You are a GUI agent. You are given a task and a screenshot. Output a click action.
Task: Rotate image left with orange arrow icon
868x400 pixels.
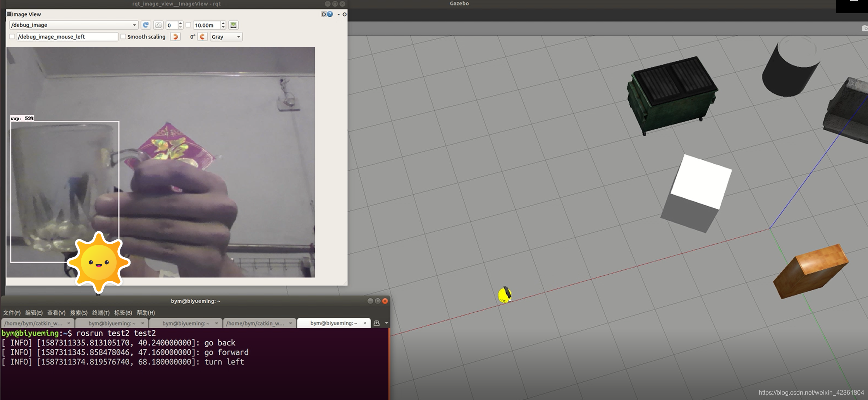(x=175, y=37)
